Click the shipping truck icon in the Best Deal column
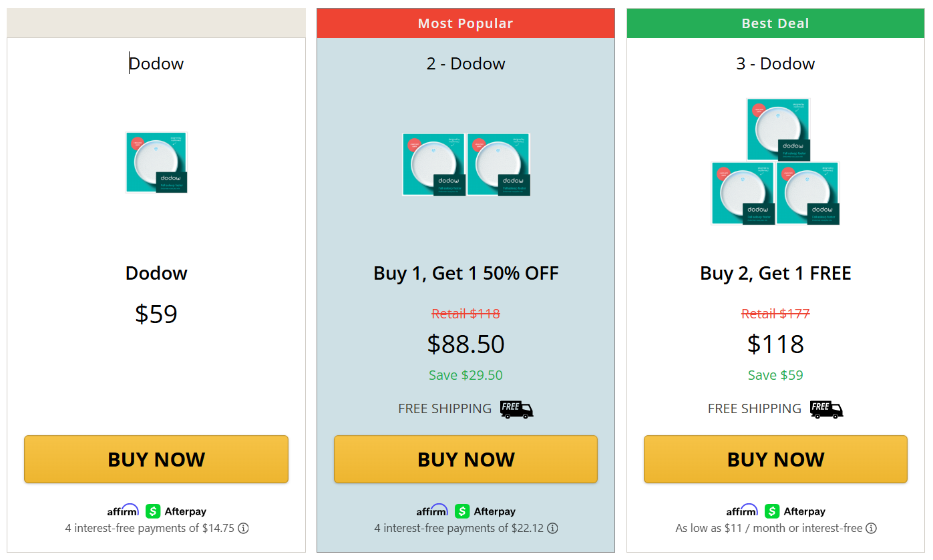The height and width of the screenshot is (560, 933). pos(826,409)
